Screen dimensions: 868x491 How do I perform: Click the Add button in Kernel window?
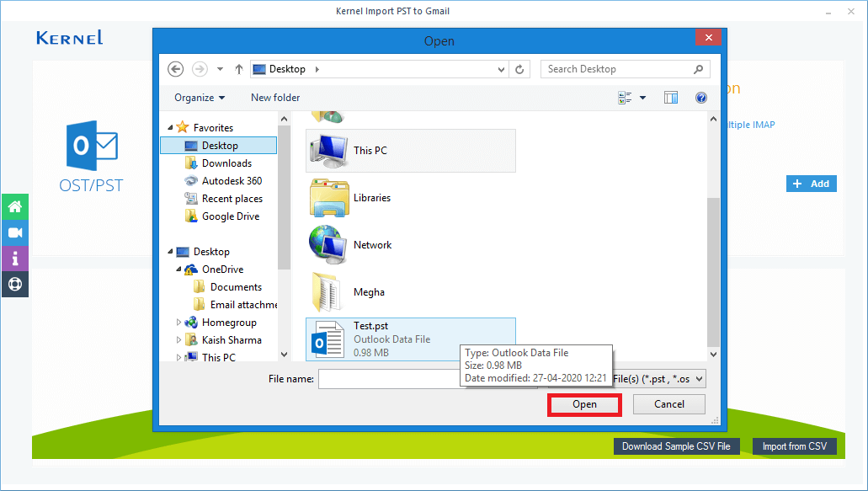tap(811, 184)
